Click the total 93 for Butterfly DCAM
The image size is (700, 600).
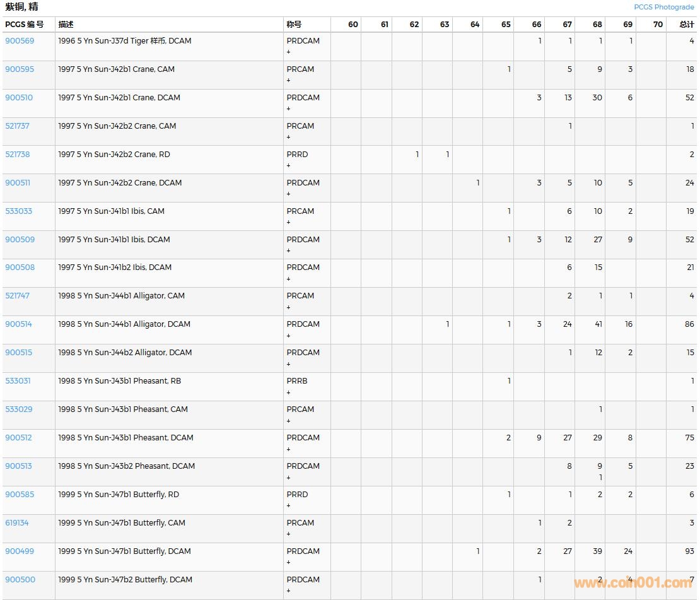(x=689, y=551)
